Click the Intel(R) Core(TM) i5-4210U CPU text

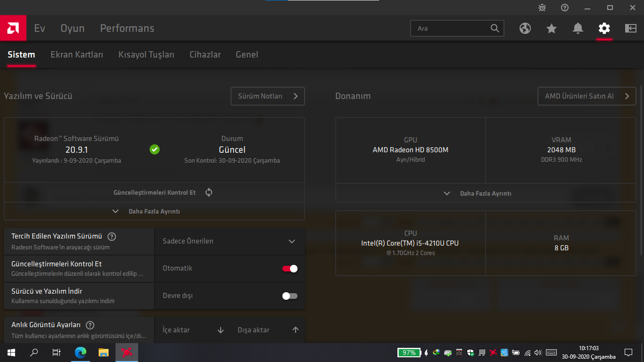pos(410,243)
